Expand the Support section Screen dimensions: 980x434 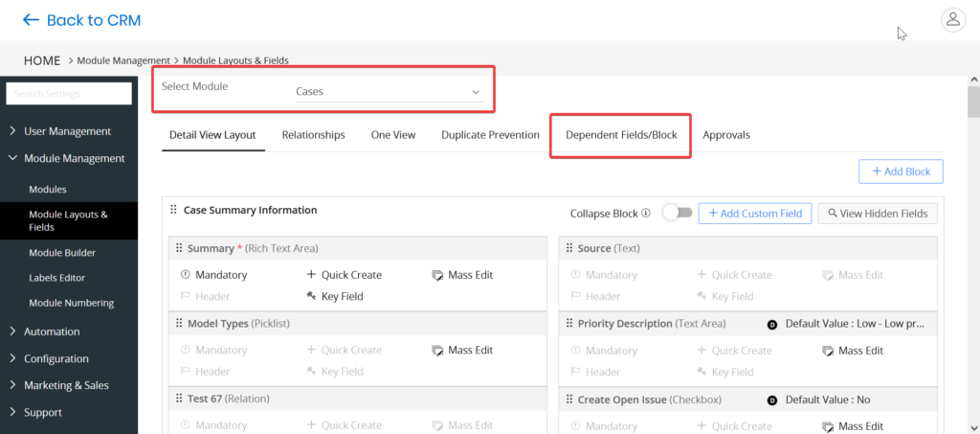(x=35, y=412)
